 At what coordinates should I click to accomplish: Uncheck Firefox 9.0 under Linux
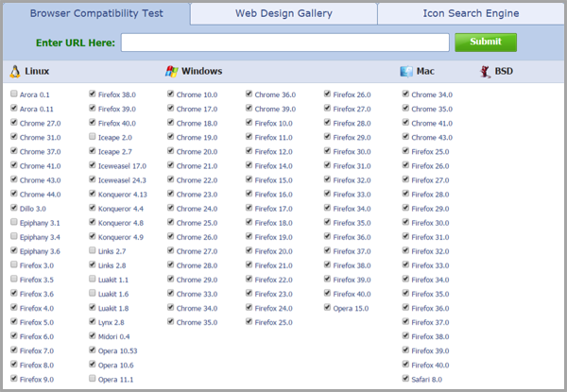coord(14,378)
